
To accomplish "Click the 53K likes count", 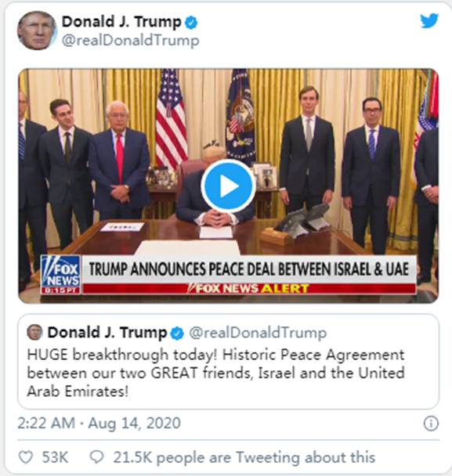I will pos(55,457).
